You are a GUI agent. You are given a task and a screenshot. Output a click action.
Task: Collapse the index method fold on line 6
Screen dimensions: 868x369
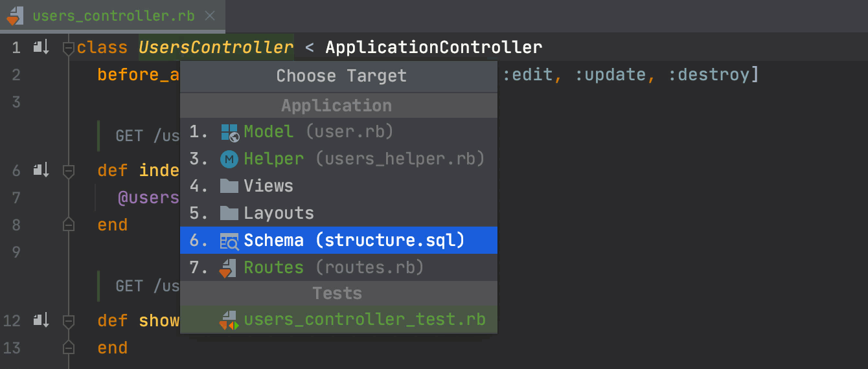click(x=68, y=171)
